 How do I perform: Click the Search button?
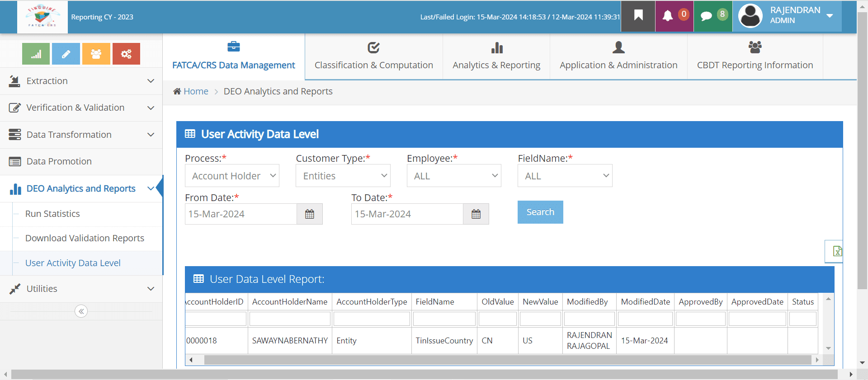click(540, 212)
